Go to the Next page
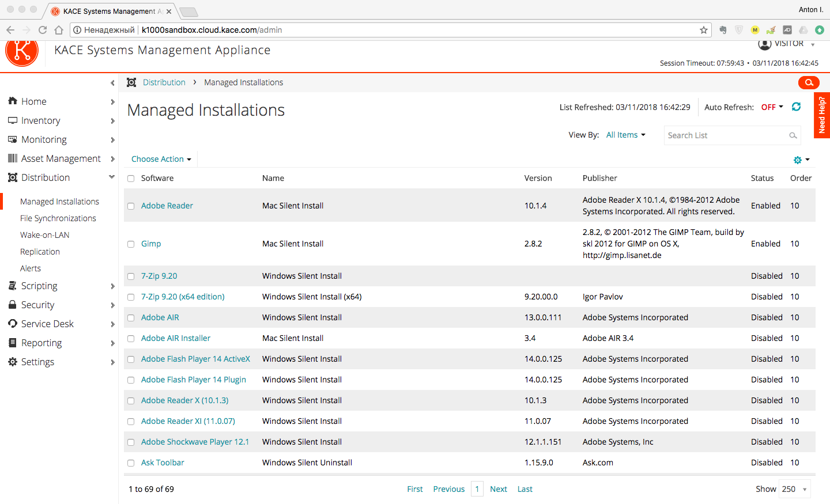The height and width of the screenshot is (504, 830). (499, 489)
